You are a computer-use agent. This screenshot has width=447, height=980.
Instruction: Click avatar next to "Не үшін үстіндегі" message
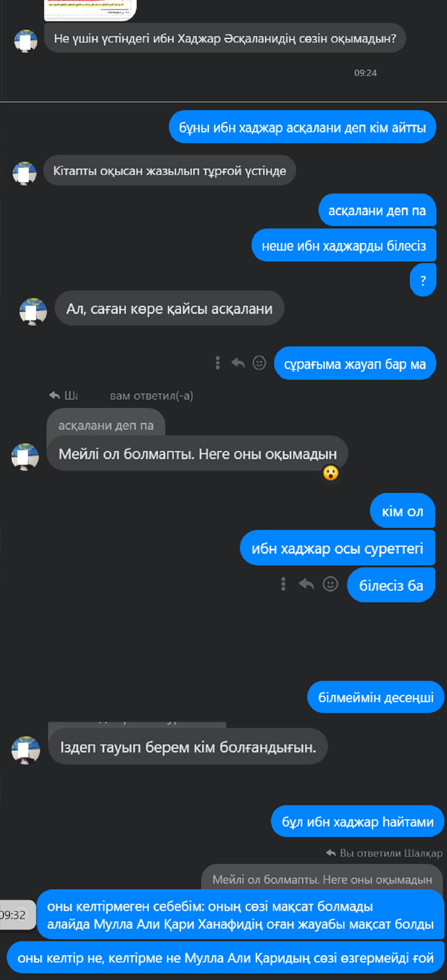click(25, 40)
